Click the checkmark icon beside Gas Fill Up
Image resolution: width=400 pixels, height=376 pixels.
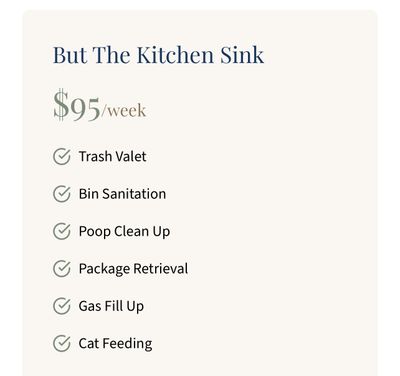pyautogui.click(x=62, y=306)
